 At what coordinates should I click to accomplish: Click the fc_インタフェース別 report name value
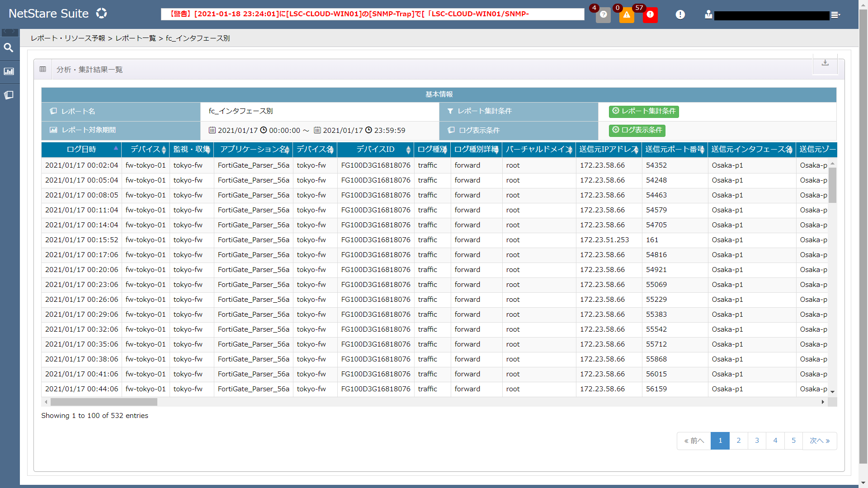click(x=241, y=111)
